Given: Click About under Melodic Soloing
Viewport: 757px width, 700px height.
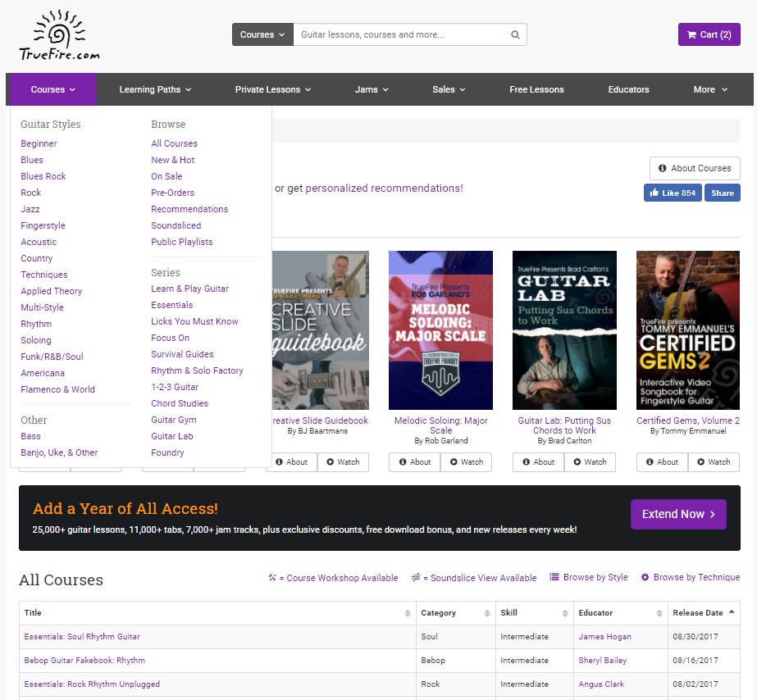Looking at the screenshot, I should (x=415, y=462).
